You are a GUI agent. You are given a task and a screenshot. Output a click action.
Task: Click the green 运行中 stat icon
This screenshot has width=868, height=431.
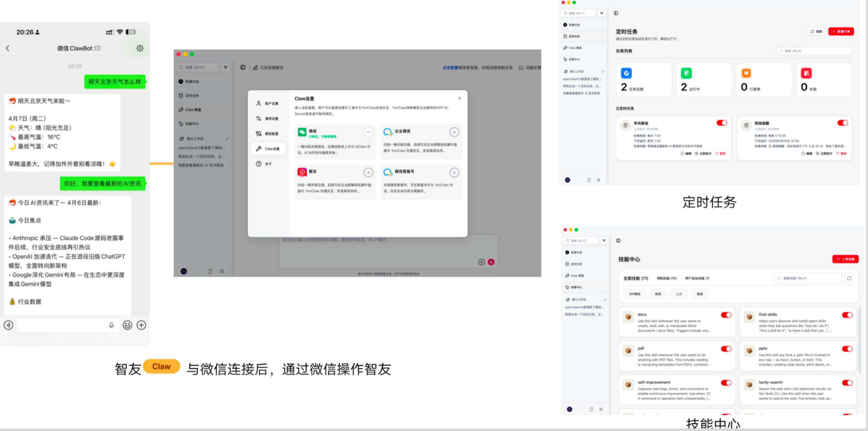click(x=686, y=73)
